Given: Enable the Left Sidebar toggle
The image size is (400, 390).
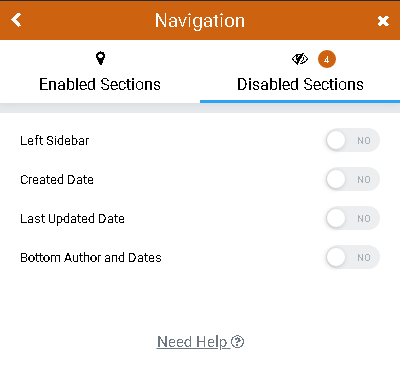Looking at the screenshot, I should (353, 140).
